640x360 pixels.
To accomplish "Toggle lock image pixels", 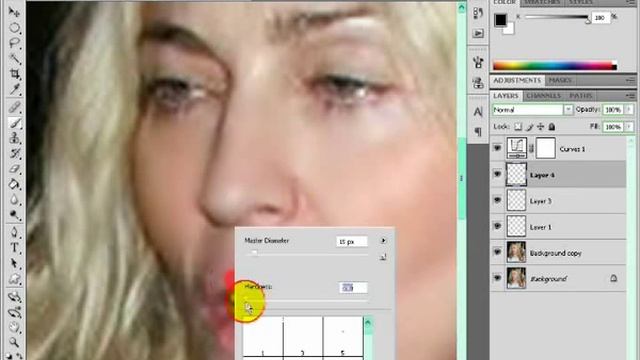I will coord(530,127).
